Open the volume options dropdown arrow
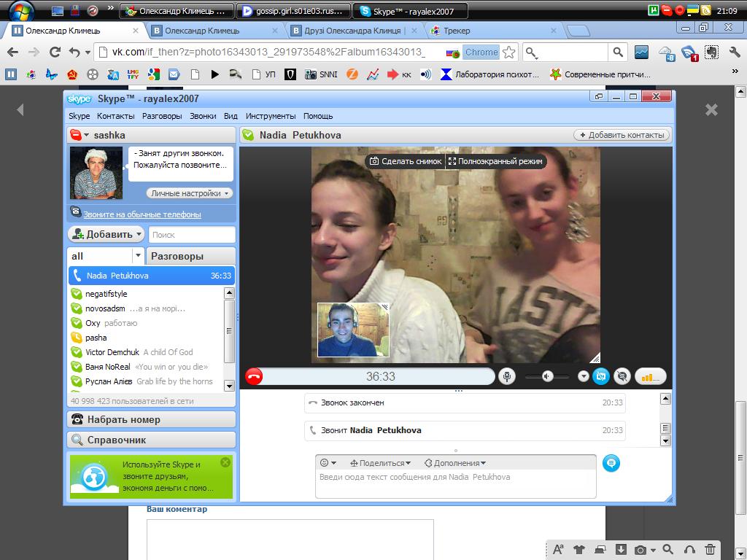747x560 pixels. pos(584,376)
